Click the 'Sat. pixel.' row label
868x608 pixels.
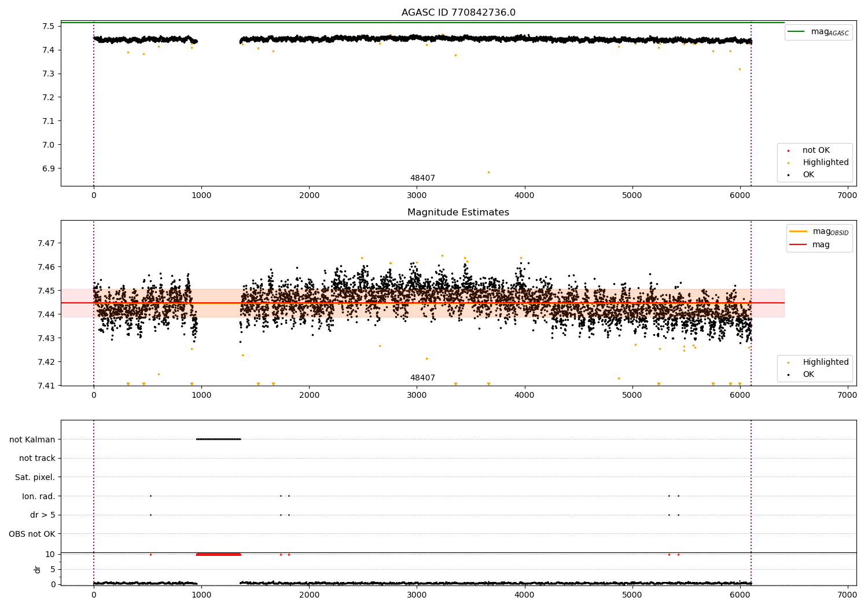[x=35, y=477]
